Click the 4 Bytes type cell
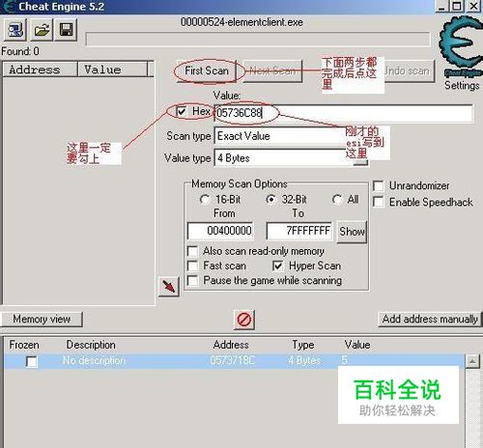 304,360
